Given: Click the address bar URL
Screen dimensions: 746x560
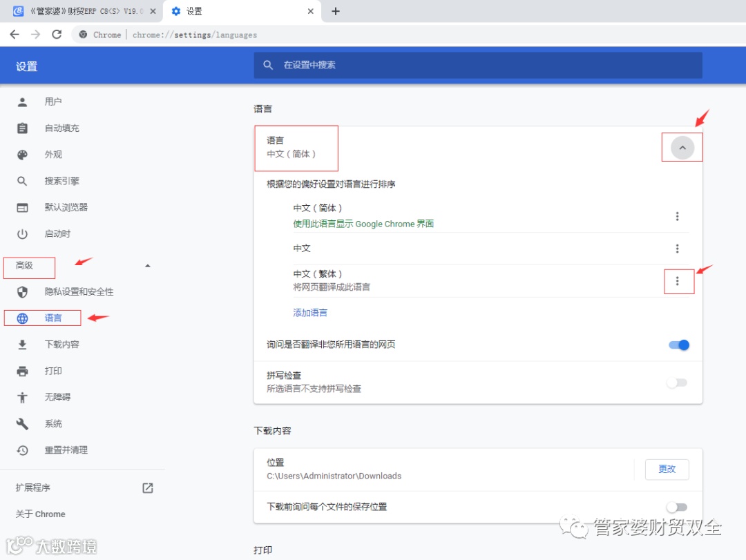Looking at the screenshot, I should (x=195, y=35).
